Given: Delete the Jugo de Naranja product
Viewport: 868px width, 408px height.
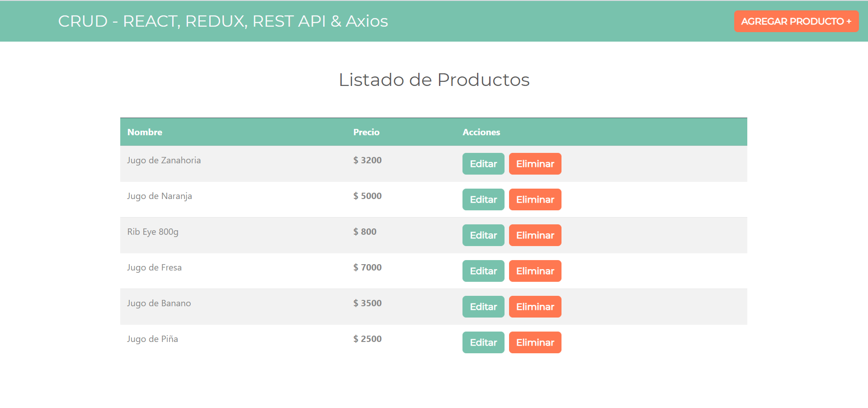Looking at the screenshot, I should click(x=535, y=199).
